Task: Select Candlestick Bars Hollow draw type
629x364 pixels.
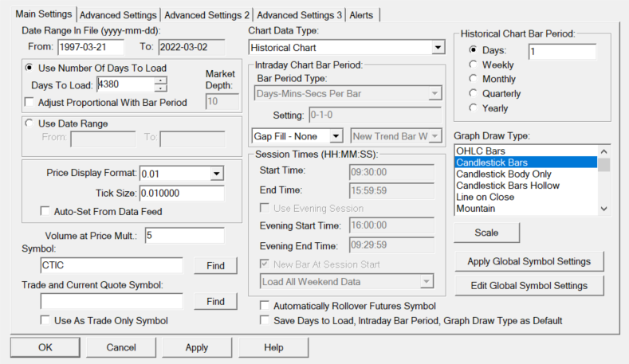Action: pyautogui.click(x=526, y=186)
